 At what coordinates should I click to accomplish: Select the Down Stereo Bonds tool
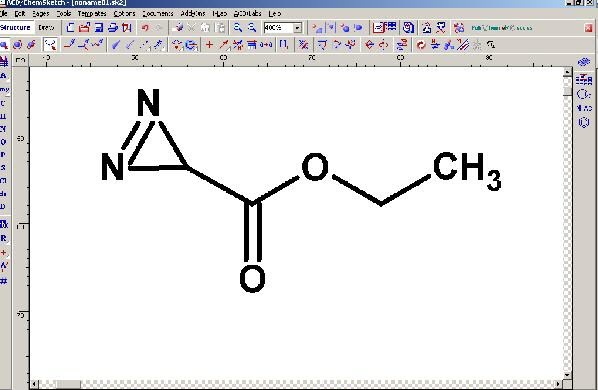[130, 45]
